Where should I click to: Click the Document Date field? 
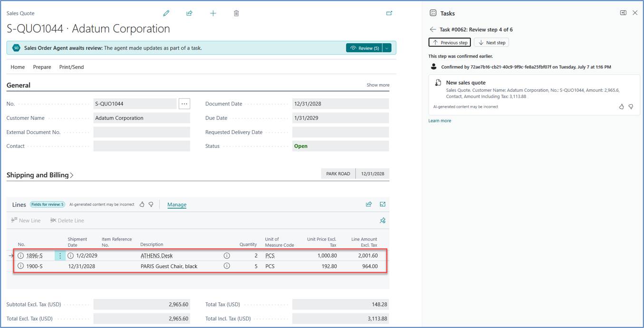341,104
